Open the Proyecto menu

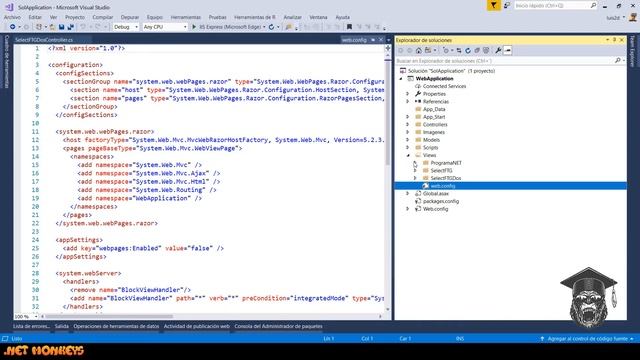pos(75,17)
